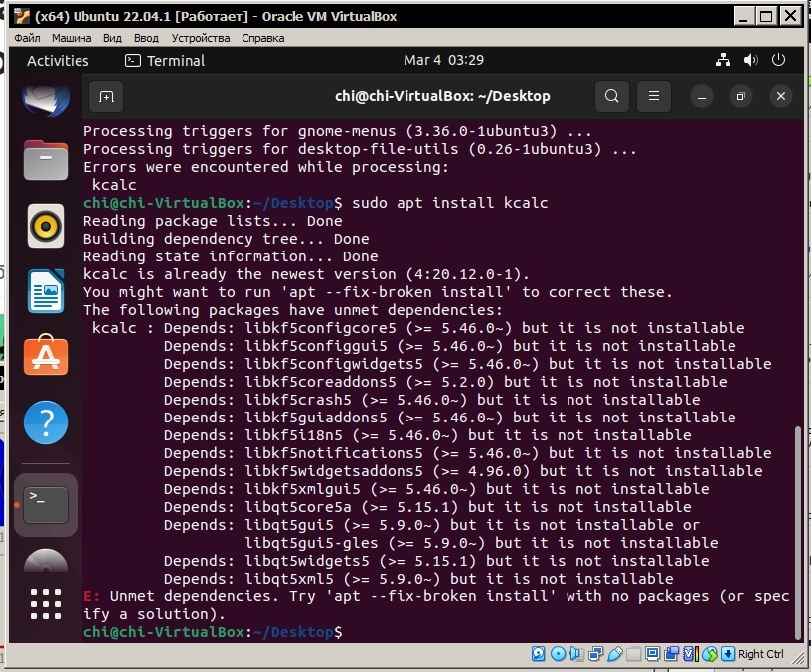Viewport: 811px width, 672px height.
Task: Click the VirtualBox window resize grip
Action: point(800,658)
